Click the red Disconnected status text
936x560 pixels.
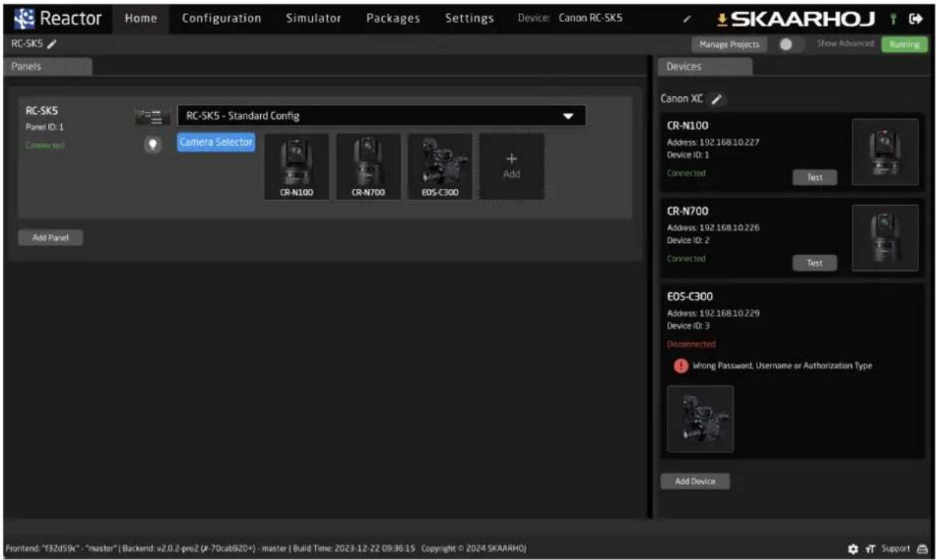coord(691,345)
